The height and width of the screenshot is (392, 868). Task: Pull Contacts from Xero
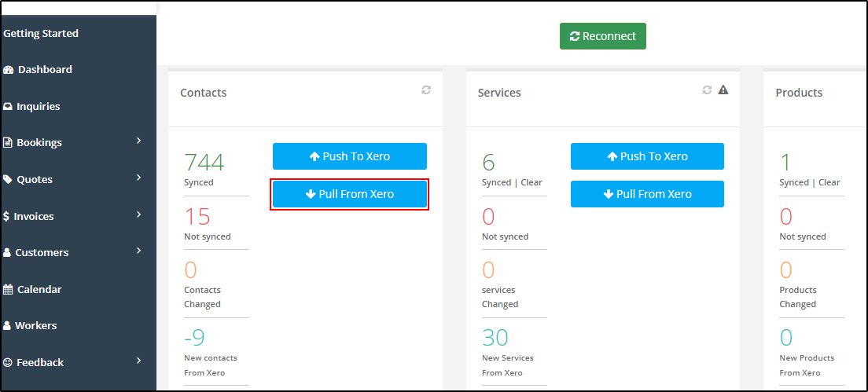click(349, 194)
